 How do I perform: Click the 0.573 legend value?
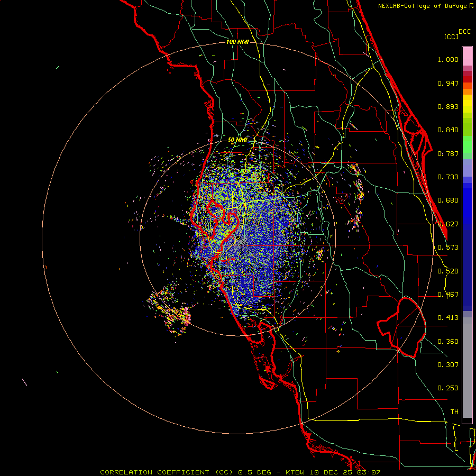[448, 248]
